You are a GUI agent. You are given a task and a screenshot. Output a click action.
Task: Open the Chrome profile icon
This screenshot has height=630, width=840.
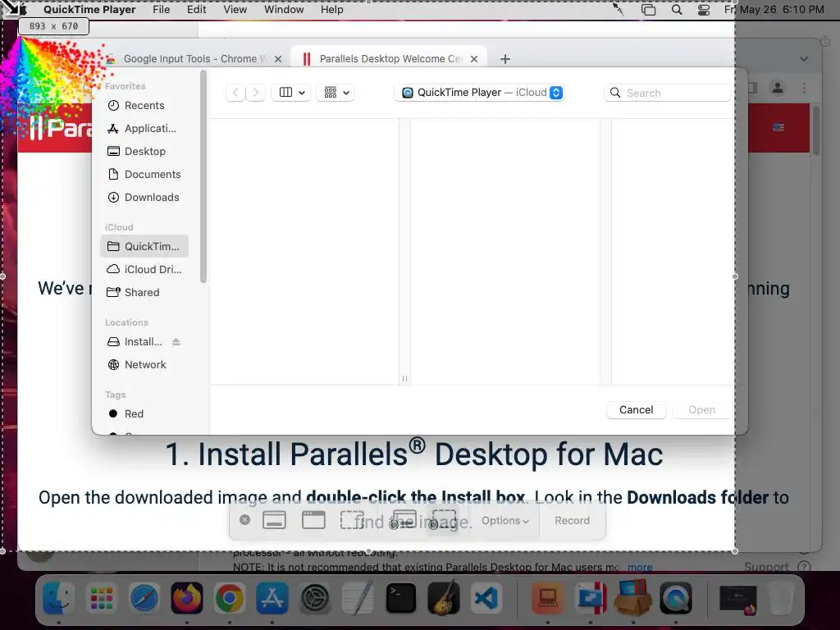pyautogui.click(x=778, y=88)
